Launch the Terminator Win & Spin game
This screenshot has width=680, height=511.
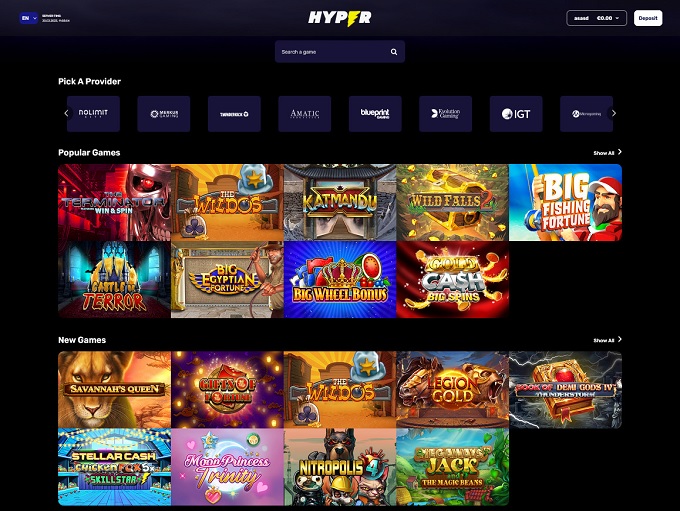(x=114, y=202)
